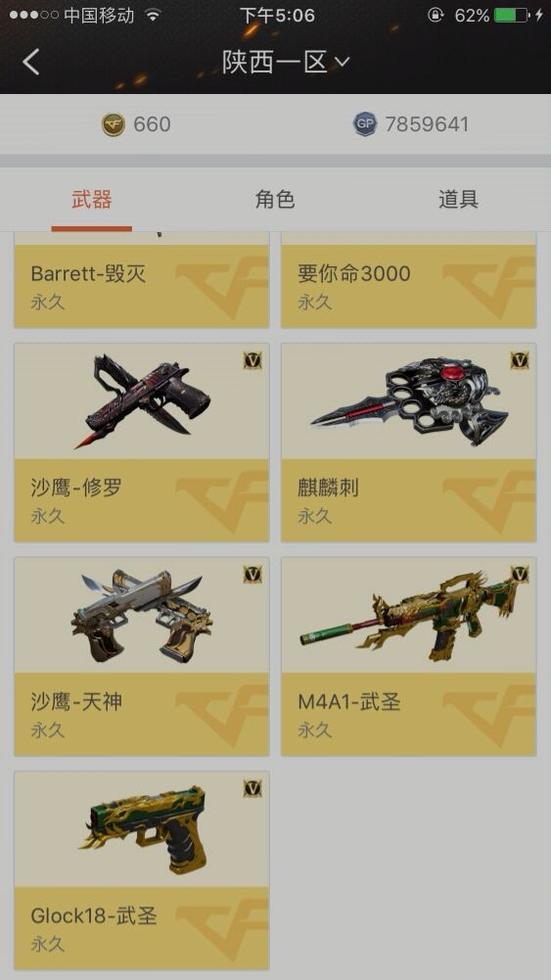The image size is (551, 980).
Task: Tap the chevron next to 陕西一区
Action: click(343, 62)
